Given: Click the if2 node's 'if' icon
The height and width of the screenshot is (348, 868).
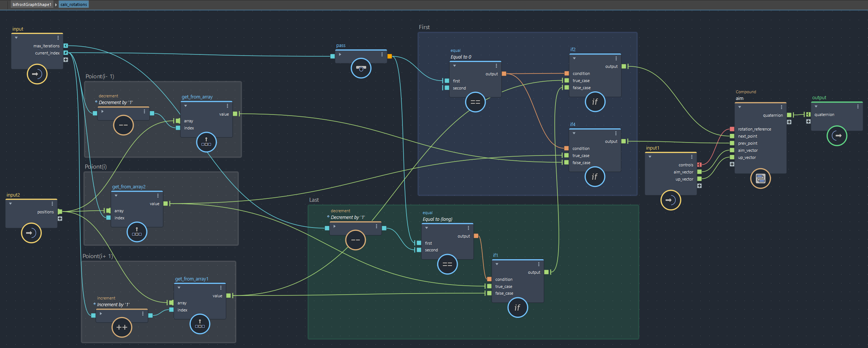Looking at the screenshot, I should [595, 102].
